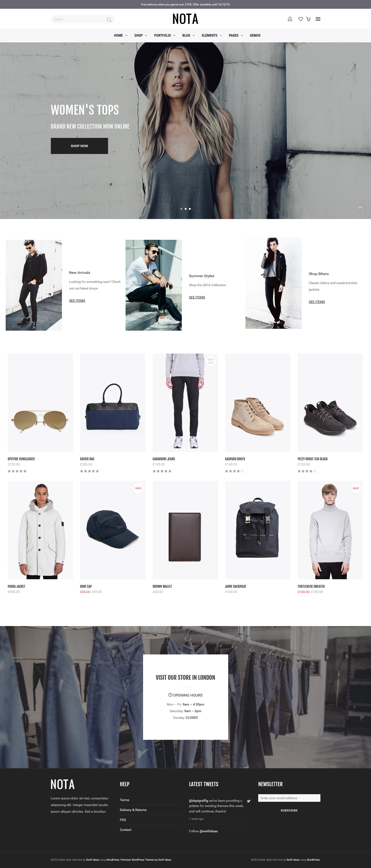Expand the Shop dropdown menu
Screen dimensions: 371x868
pos(140,35)
